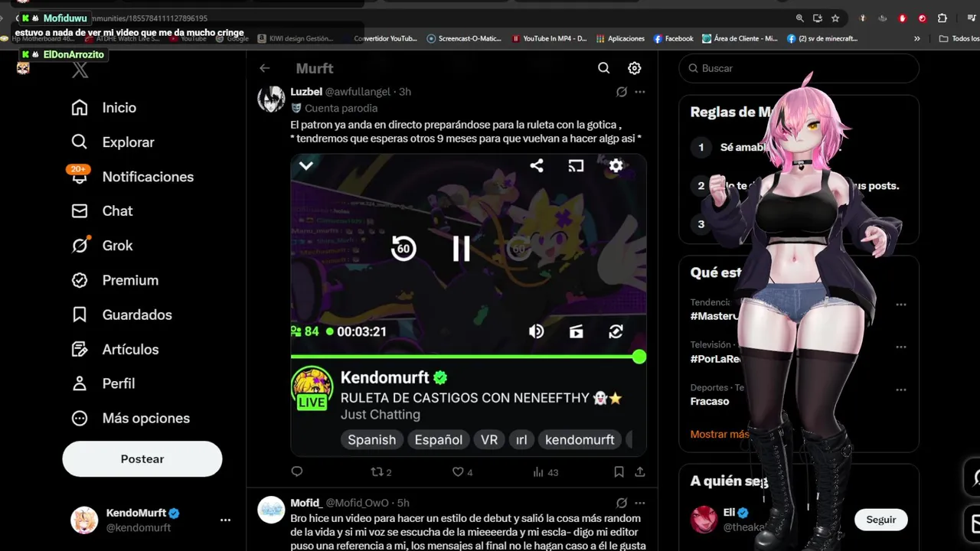Screen dimensions: 980x551
Task: Share the live stream
Action: click(537, 165)
